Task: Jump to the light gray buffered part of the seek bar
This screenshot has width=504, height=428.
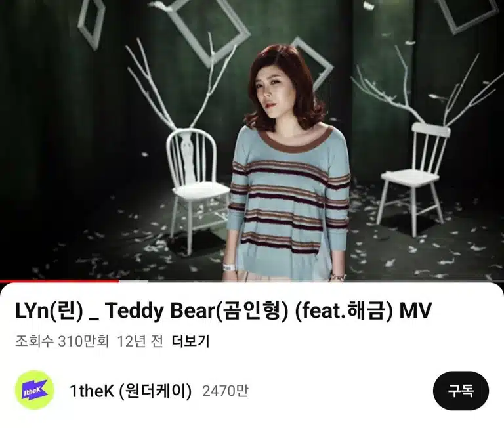Action: coord(133,281)
